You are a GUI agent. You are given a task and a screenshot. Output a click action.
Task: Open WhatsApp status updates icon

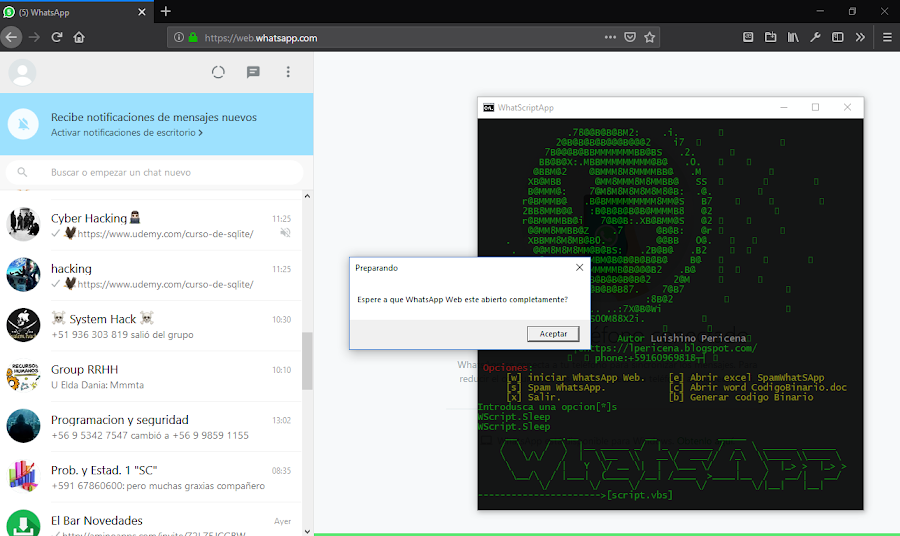point(218,72)
